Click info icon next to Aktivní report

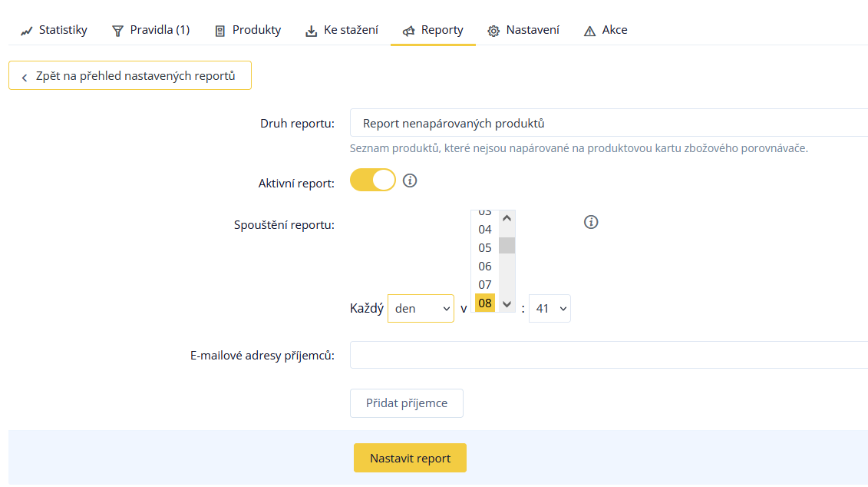point(410,181)
